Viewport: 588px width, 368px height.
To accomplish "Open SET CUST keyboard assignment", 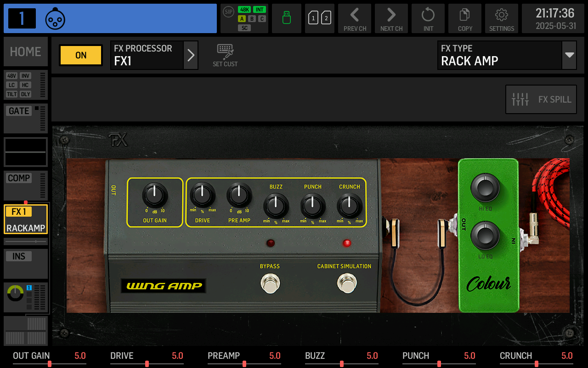I will coord(225,55).
